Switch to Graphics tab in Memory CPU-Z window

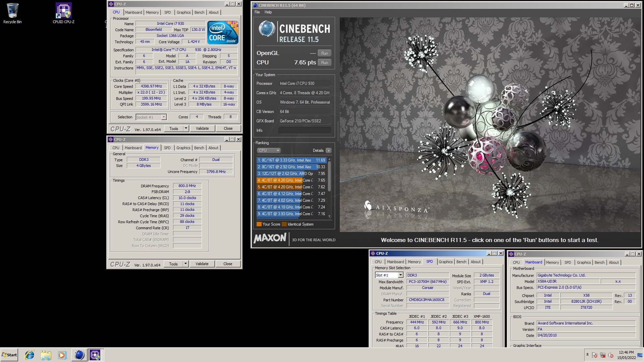point(183,148)
